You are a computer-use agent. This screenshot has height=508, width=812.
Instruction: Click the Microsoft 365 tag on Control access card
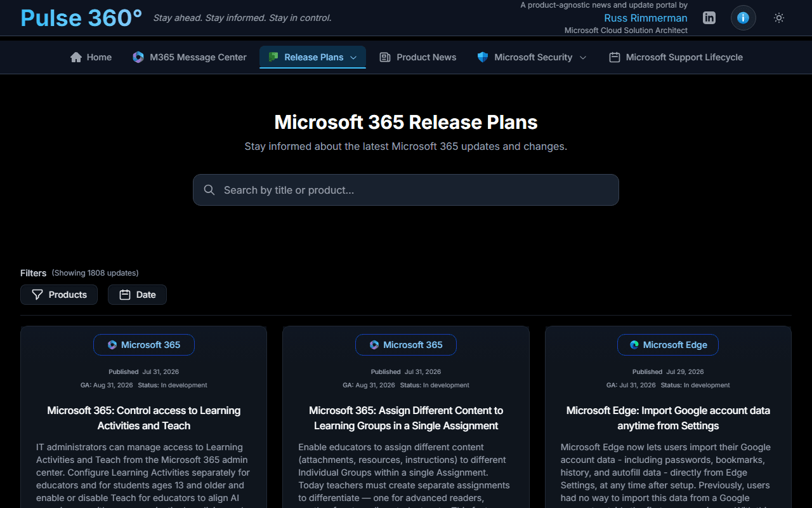coord(144,345)
